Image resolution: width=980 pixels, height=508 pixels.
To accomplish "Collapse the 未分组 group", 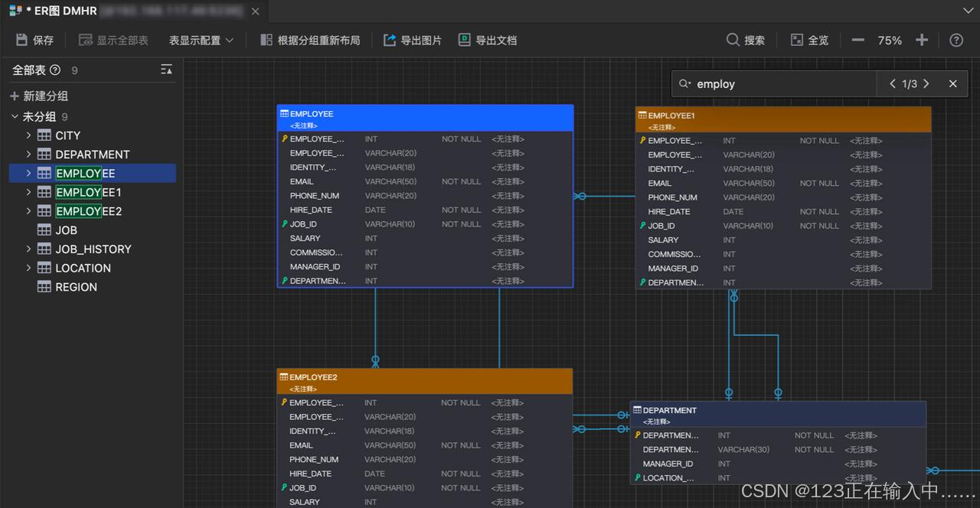I will [x=15, y=116].
